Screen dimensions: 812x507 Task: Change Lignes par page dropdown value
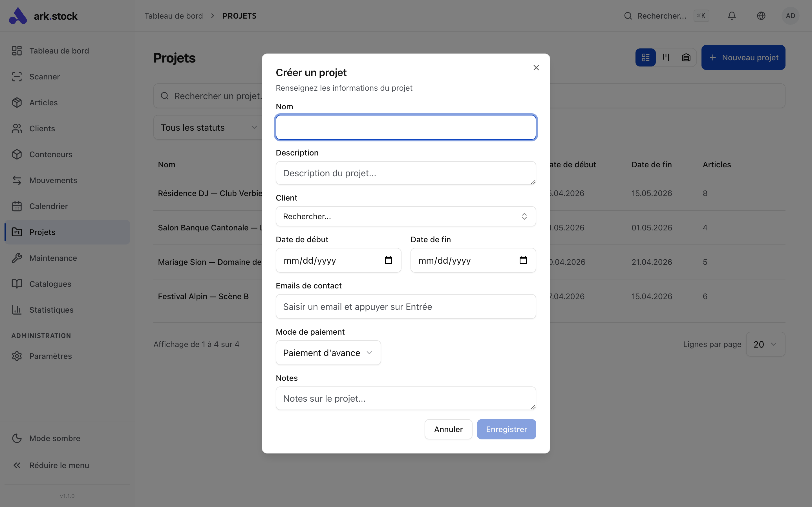point(765,344)
